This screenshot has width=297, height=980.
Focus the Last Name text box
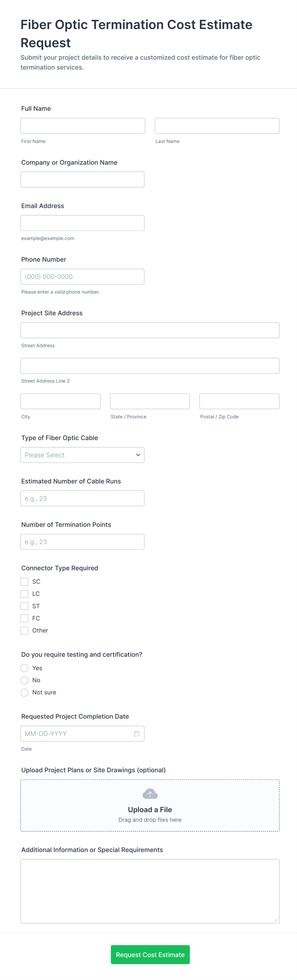(x=217, y=126)
